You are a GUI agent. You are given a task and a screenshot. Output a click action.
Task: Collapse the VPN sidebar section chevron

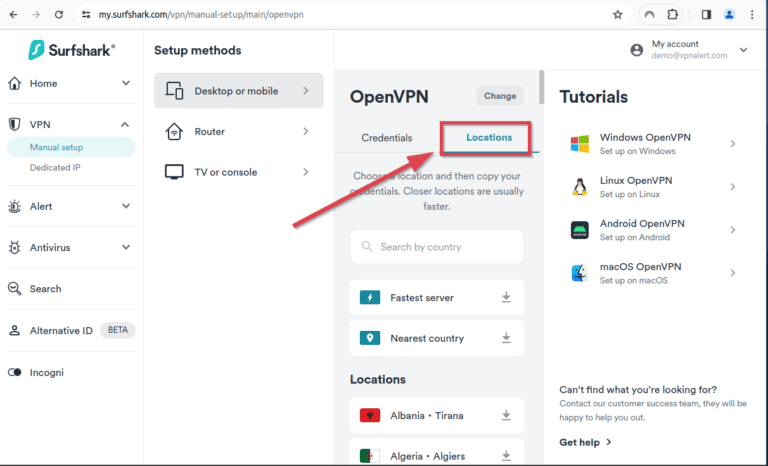(125, 124)
